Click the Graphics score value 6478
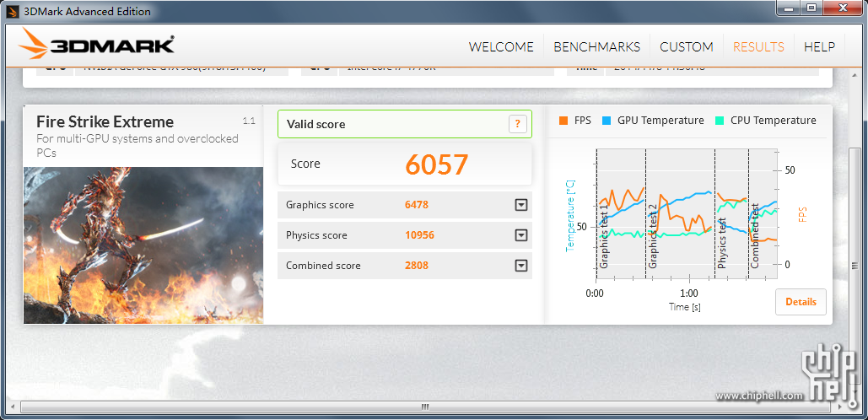The height and width of the screenshot is (420, 868). 417,205
